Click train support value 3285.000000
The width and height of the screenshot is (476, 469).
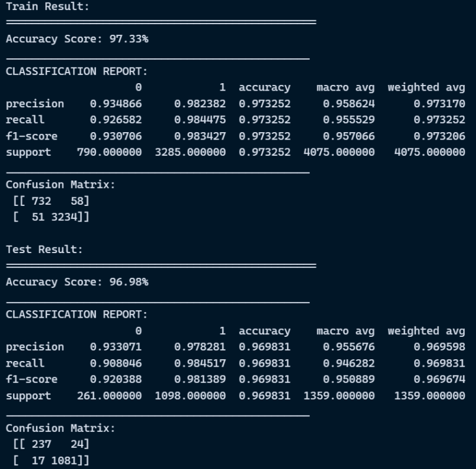coord(190,152)
